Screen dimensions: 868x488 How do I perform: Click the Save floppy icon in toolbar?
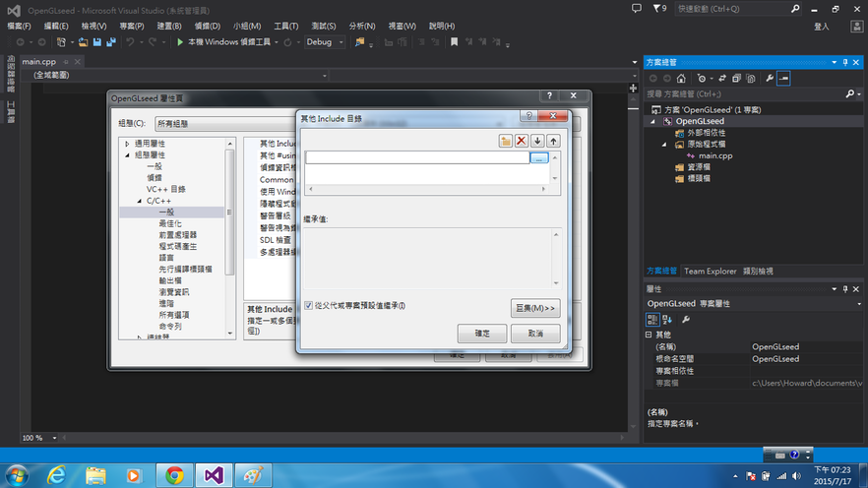pos(97,42)
